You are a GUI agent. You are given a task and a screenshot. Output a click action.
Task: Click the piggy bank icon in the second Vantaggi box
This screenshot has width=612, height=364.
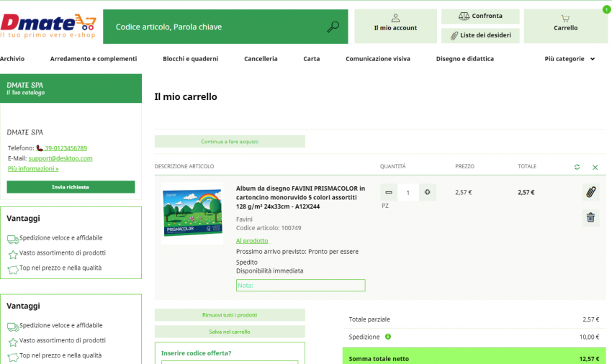pyautogui.click(x=13, y=357)
